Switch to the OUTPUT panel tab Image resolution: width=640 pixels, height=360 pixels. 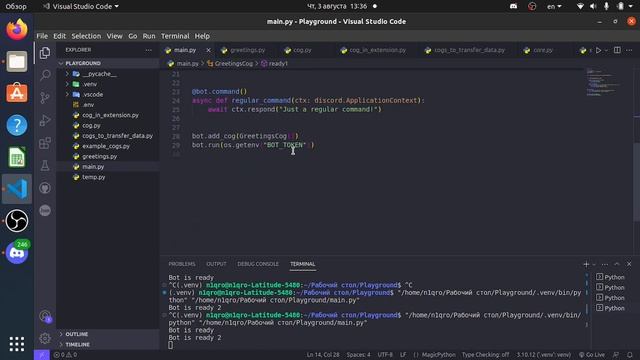[216, 264]
